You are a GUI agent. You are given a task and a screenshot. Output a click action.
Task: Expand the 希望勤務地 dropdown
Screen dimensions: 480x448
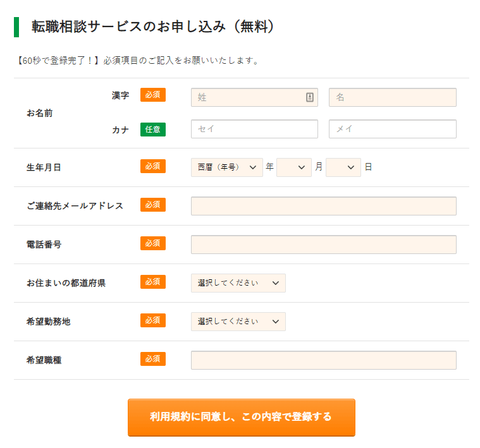point(238,322)
